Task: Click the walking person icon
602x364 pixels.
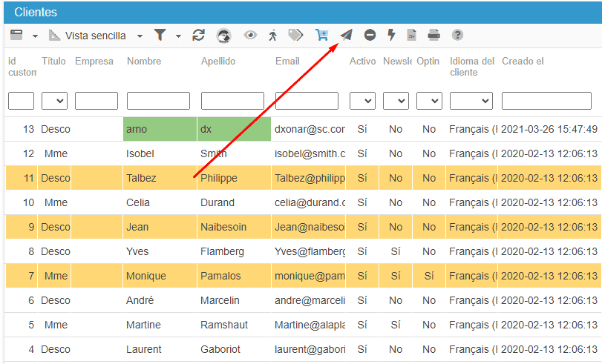Action: point(272,36)
